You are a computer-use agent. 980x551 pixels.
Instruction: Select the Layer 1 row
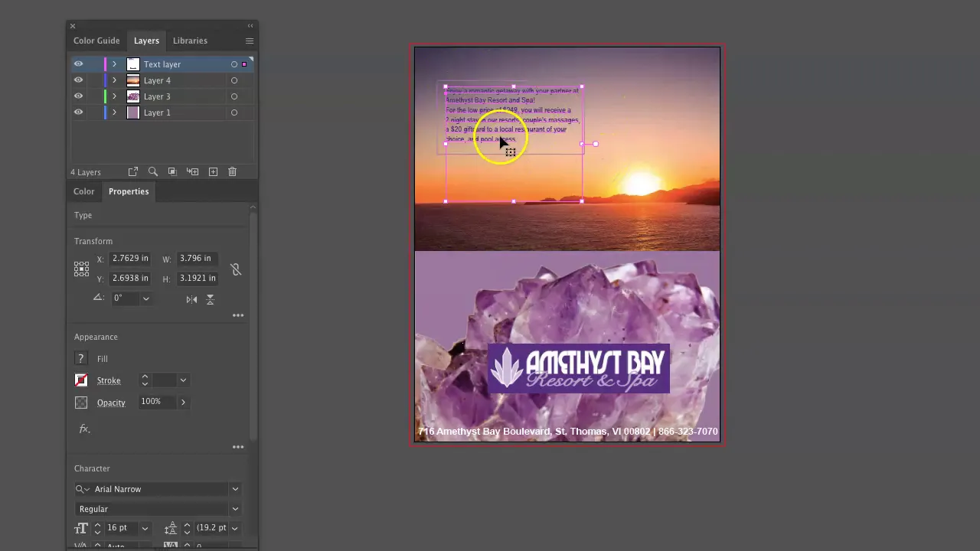tap(162, 112)
